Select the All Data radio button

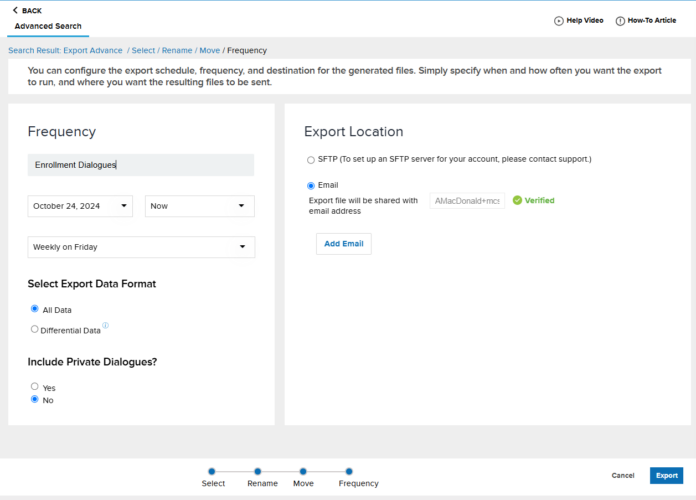click(x=35, y=309)
